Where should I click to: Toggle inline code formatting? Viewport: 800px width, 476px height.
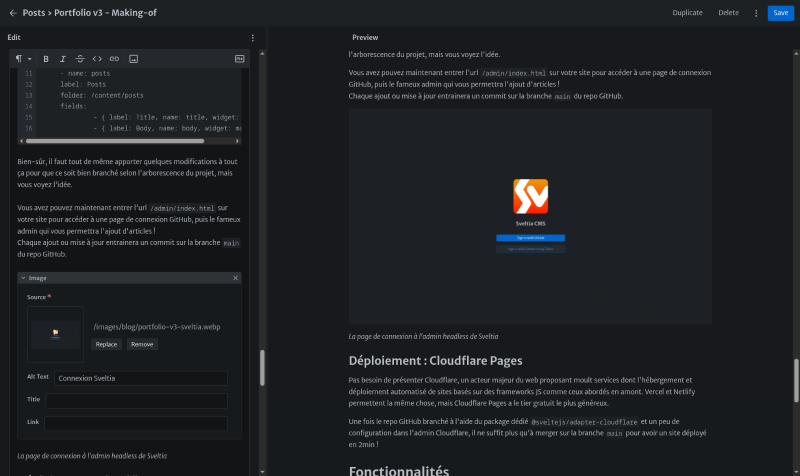point(98,59)
